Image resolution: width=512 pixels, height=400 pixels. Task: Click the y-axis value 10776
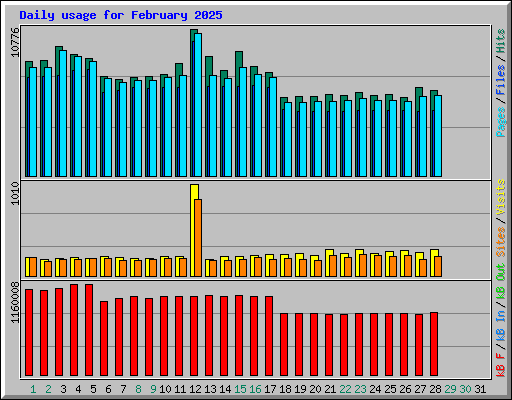click(15, 42)
